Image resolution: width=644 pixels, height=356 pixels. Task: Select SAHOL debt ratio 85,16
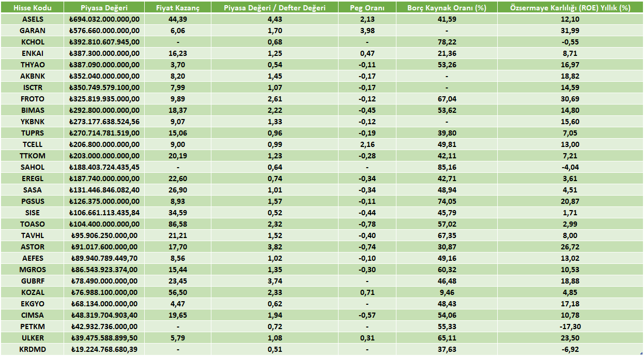point(446,167)
